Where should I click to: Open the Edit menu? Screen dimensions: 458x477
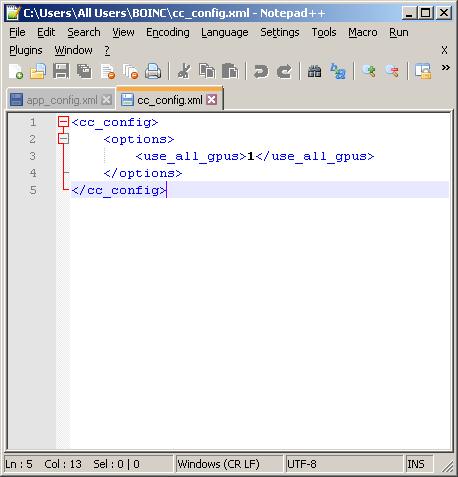click(46, 32)
